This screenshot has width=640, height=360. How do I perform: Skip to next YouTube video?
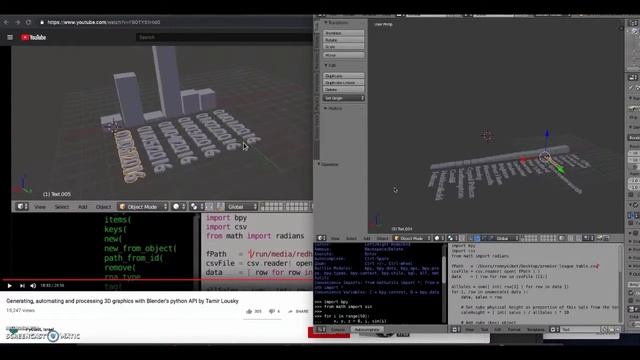coord(22,286)
